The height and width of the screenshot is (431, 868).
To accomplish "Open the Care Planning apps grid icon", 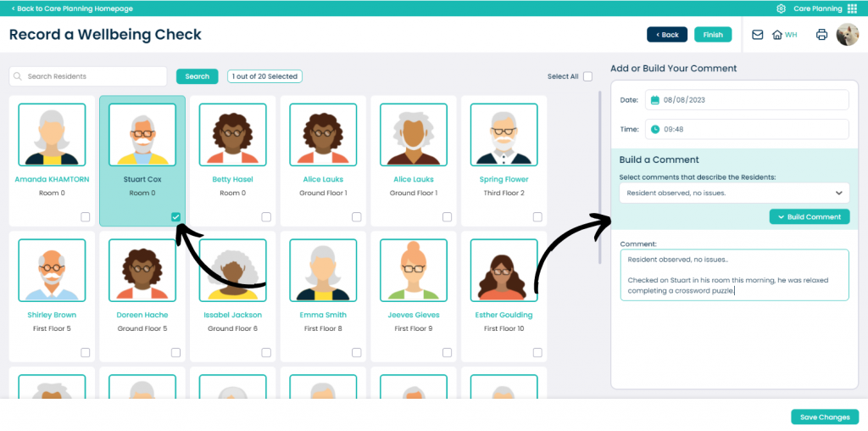I will click(x=852, y=8).
